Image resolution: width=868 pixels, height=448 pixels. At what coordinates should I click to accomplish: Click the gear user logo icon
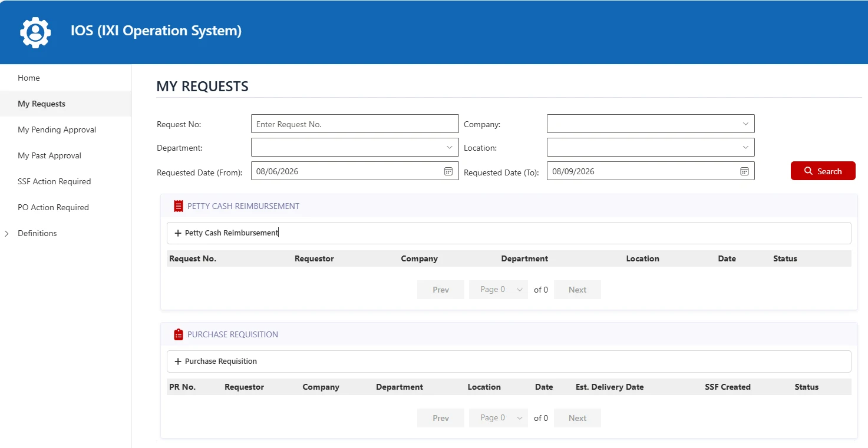pos(35,32)
